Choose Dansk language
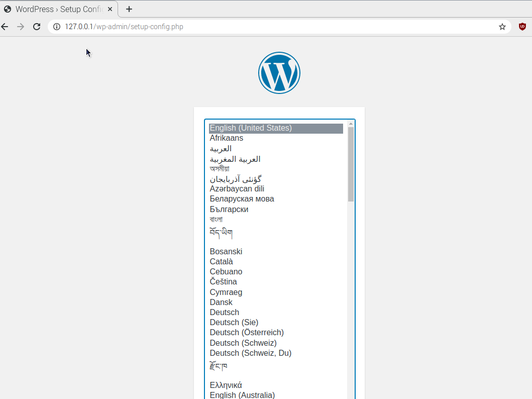 click(x=276, y=303)
